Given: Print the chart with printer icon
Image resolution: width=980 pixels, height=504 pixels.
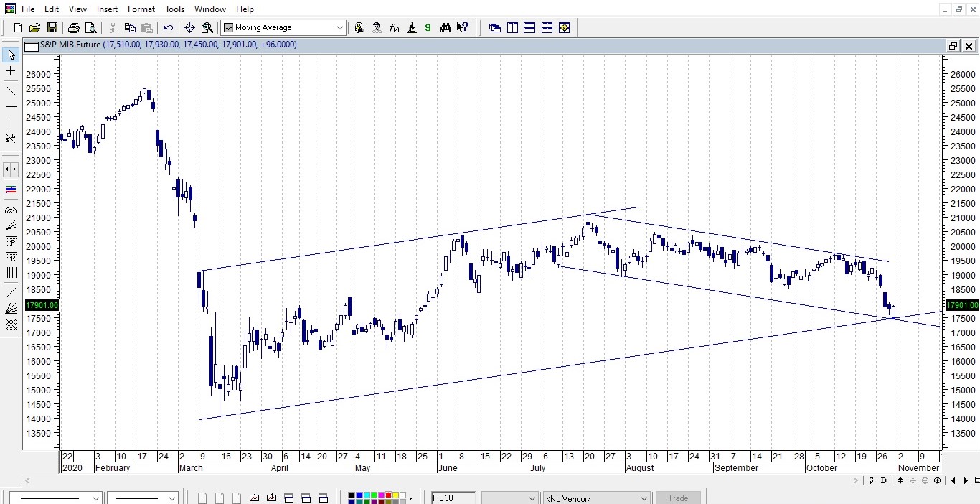Looking at the screenshot, I should click(x=73, y=27).
